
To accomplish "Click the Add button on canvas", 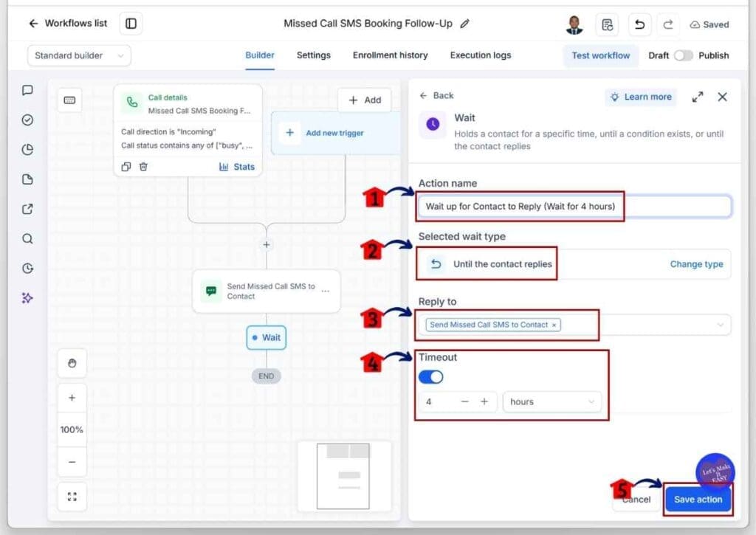I will 365,100.
